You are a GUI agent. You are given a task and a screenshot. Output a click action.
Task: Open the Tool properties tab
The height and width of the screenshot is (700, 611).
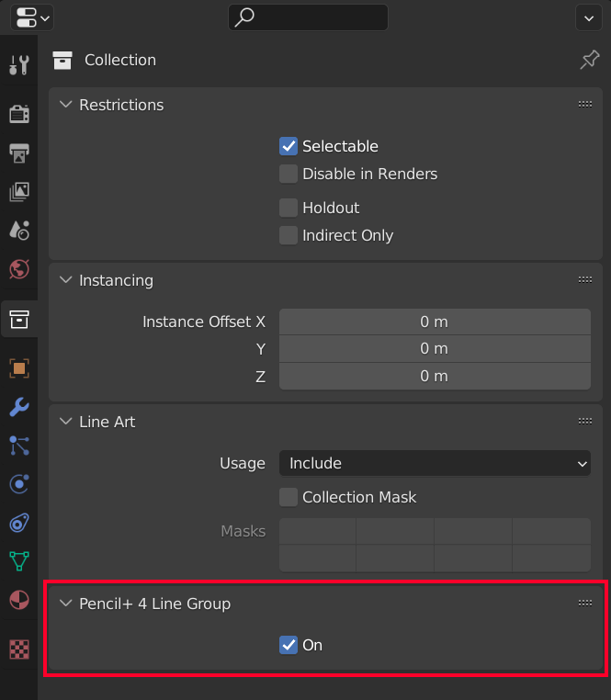19,65
